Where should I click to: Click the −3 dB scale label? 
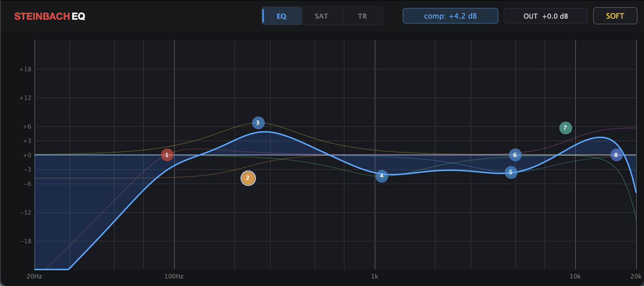click(27, 170)
